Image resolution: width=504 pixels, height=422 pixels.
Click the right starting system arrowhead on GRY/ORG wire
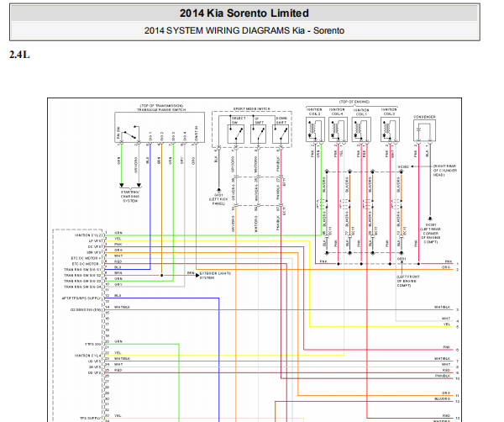(139, 185)
